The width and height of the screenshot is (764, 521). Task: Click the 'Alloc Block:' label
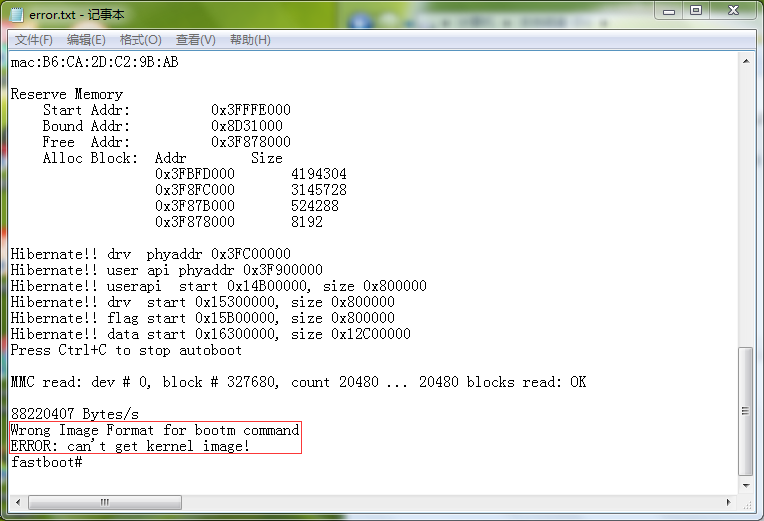click(90, 158)
